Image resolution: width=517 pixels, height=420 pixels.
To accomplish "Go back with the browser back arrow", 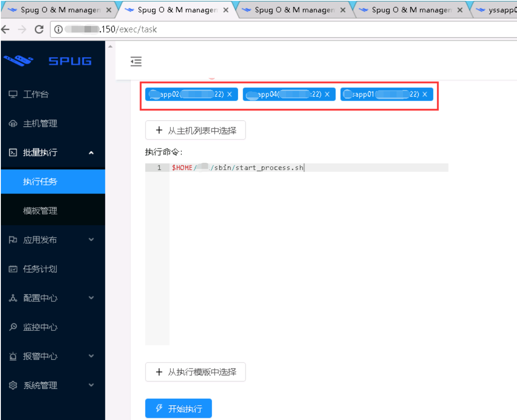I will tap(6, 29).
